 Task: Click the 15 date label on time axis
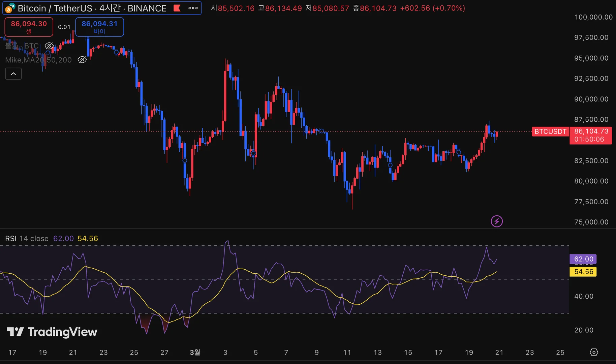coord(408,353)
